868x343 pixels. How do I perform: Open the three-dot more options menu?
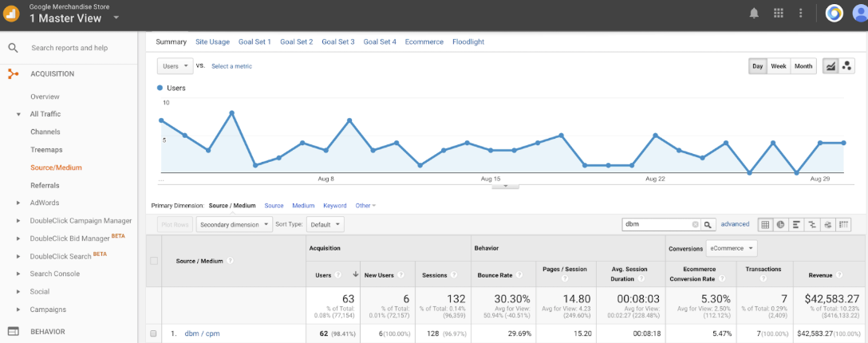tap(801, 13)
